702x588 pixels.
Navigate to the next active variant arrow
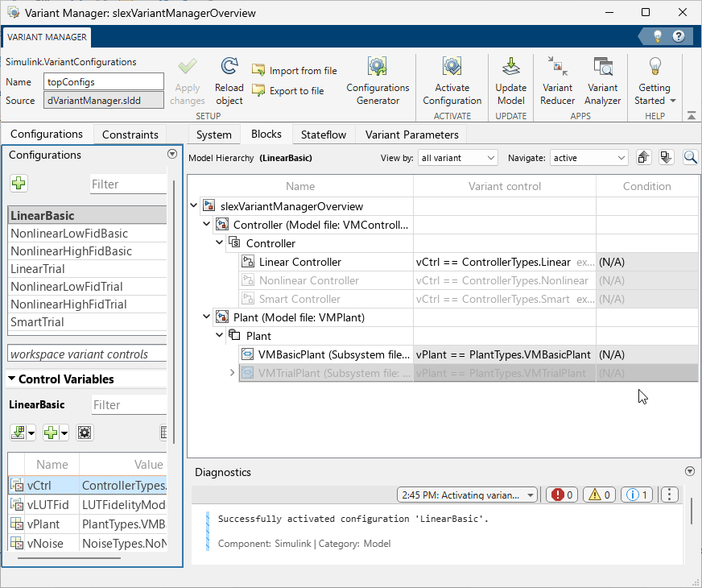point(667,158)
